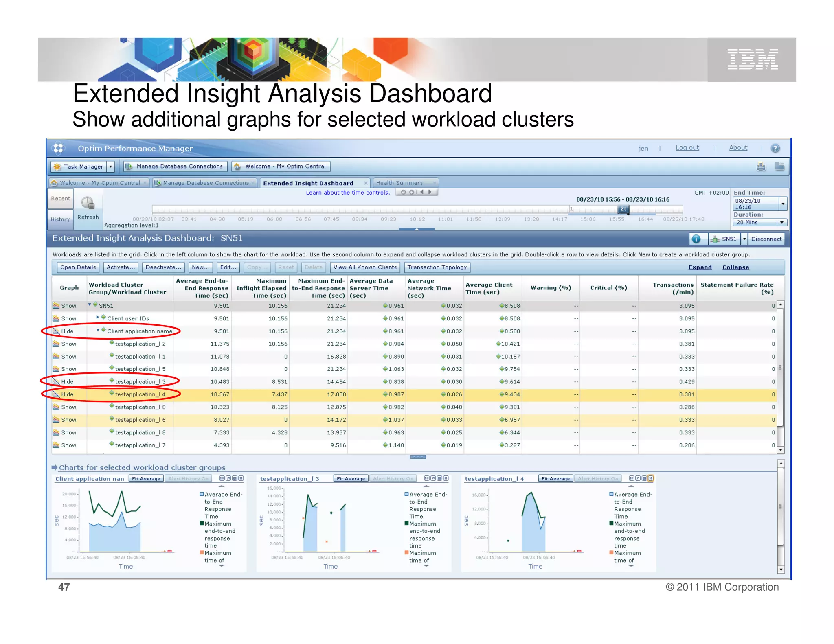The height and width of the screenshot is (644, 834).
Task: Close the Client application name chart
Action: (x=241, y=478)
